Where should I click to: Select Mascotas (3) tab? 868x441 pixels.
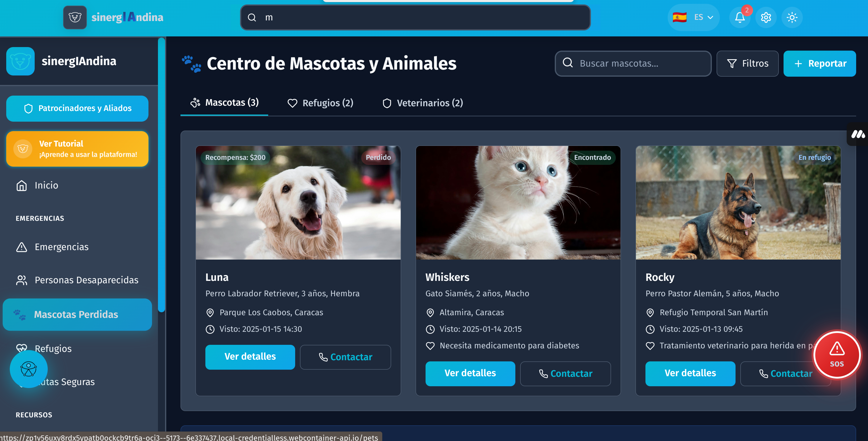(224, 103)
